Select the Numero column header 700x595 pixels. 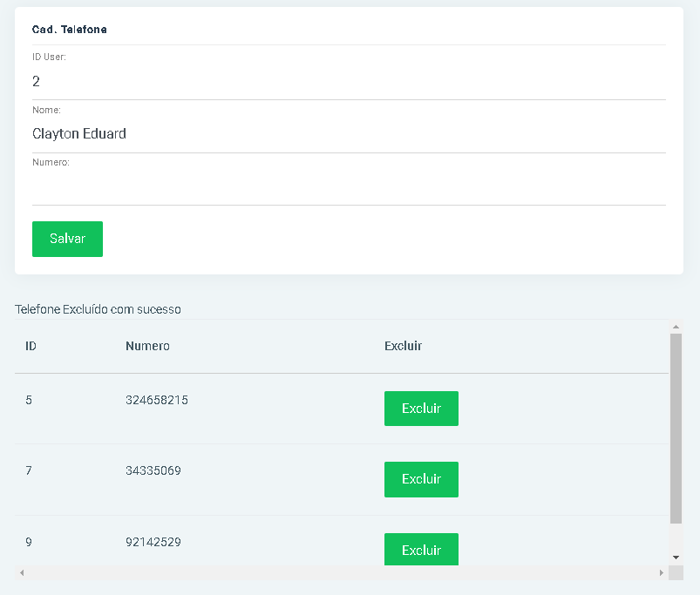click(147, 346)
